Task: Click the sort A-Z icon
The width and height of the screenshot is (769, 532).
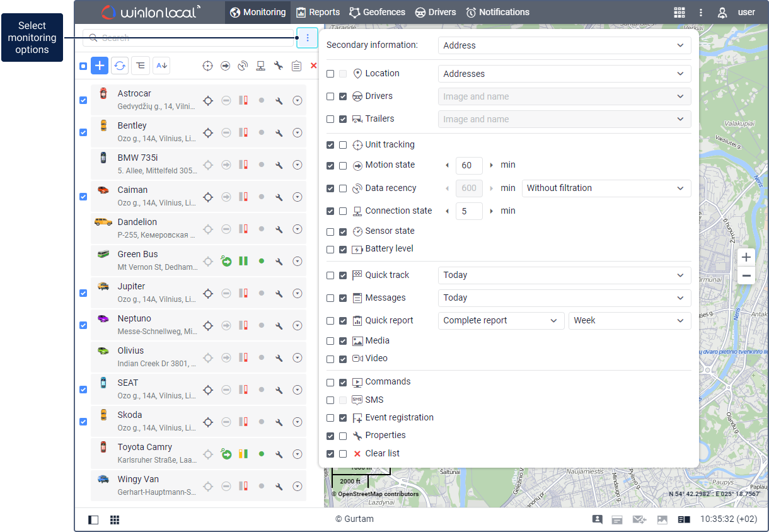Action: click(161, 66)
